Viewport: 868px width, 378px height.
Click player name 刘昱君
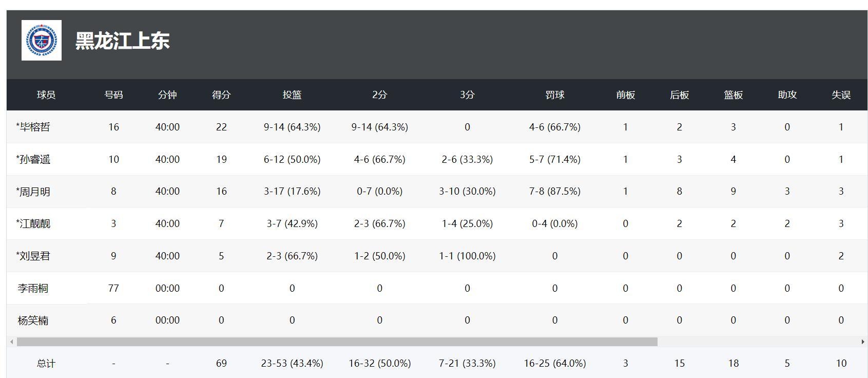(x=34, y=256)
